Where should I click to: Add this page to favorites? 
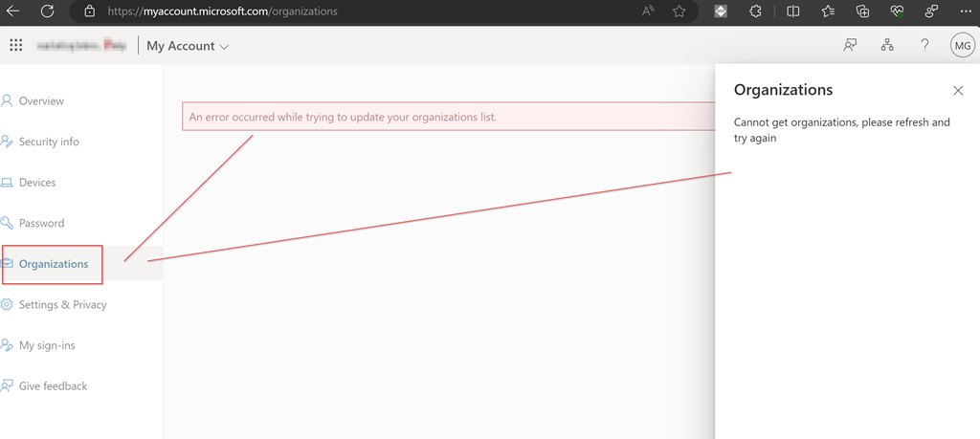pos(679,11)
